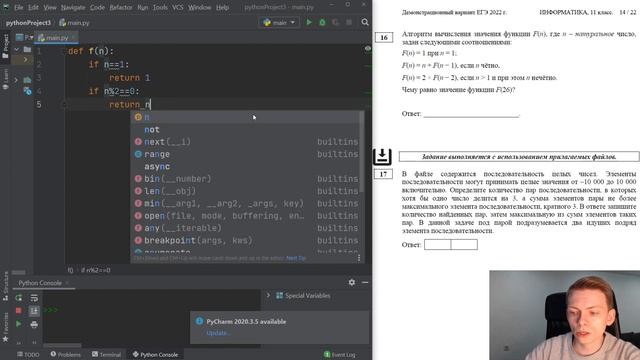Open the Project tool window from the left stripe
The width and height of the screenshot is (640, 360).
point(5,46)
